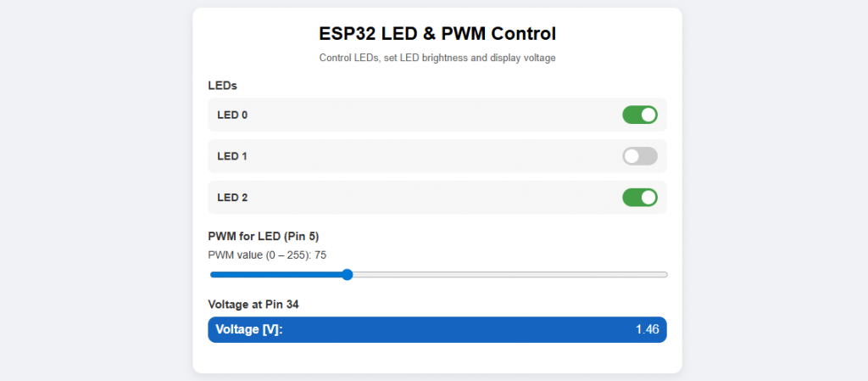This screenshot has height=381, width=868.
Task: Click the "LEDs" section heading
Action: [x=221, y=85]
